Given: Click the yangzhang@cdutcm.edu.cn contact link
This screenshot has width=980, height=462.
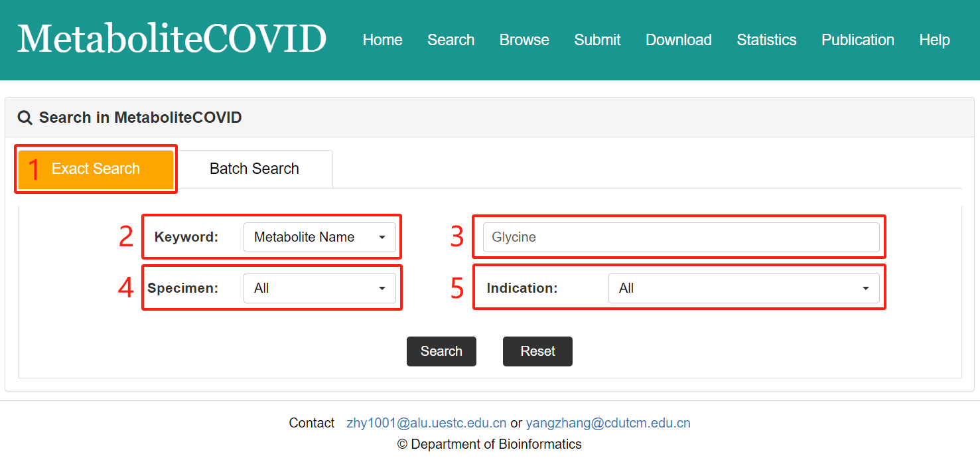Looking at the screenshot, I should [x=608, y=423].
